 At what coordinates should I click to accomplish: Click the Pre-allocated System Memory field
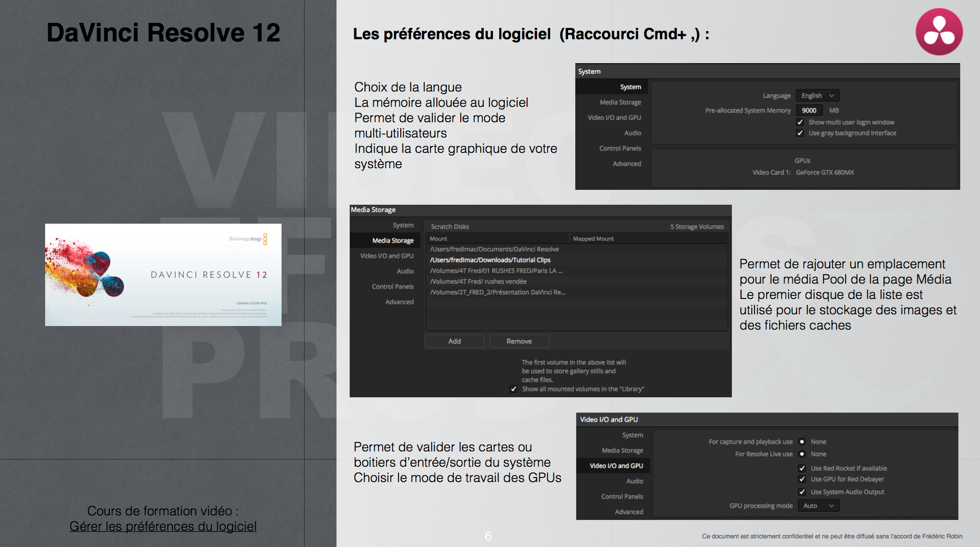(809, 110)
